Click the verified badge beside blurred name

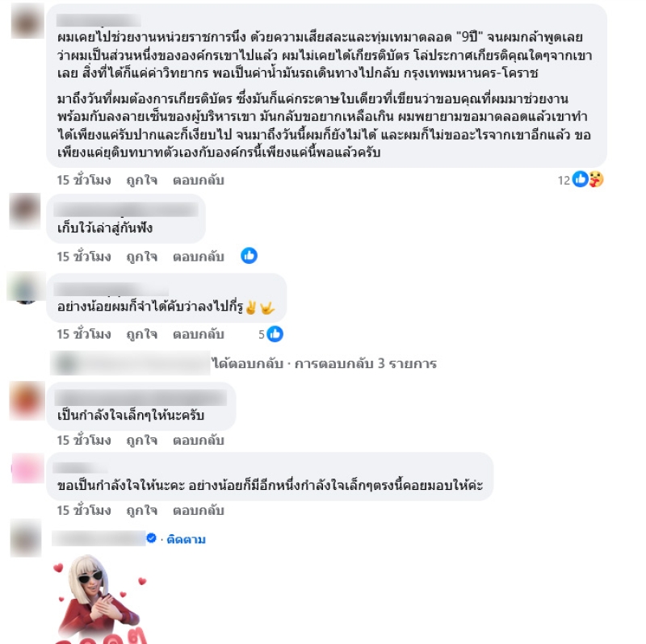[151, 538]
